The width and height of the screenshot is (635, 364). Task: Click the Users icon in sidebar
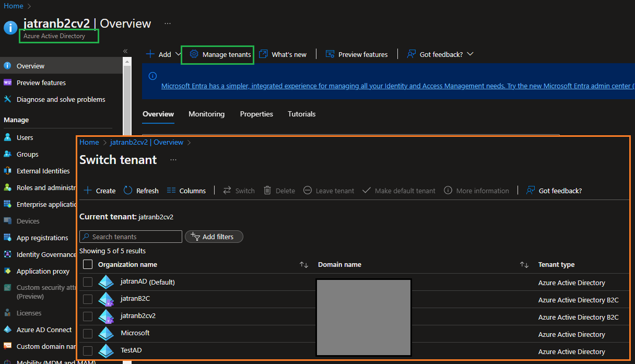click(x=7, y=137)
